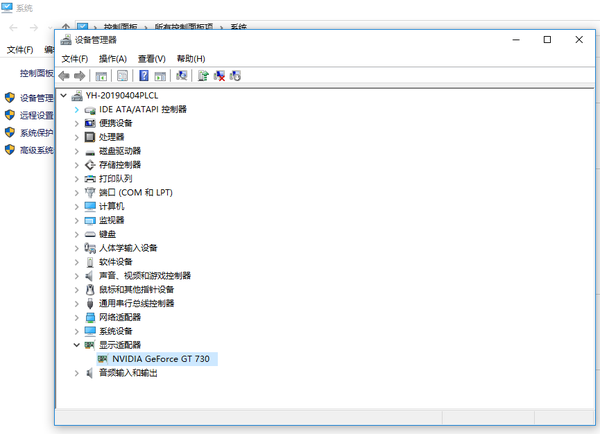This screenshot has height=434, width=600.
Task: Click the shield icon beside 远程设置
Action: (10, 115)
